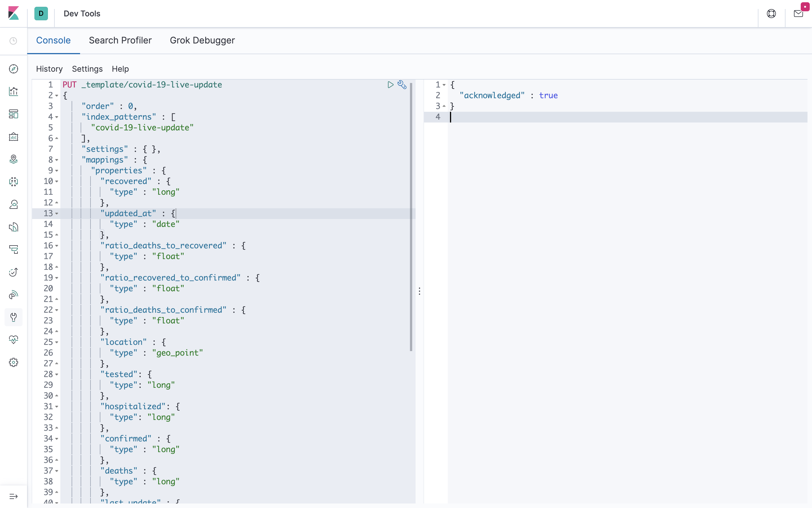Click "date" type value on line 14
Viewport: 812px width, 508px height.
166,224
